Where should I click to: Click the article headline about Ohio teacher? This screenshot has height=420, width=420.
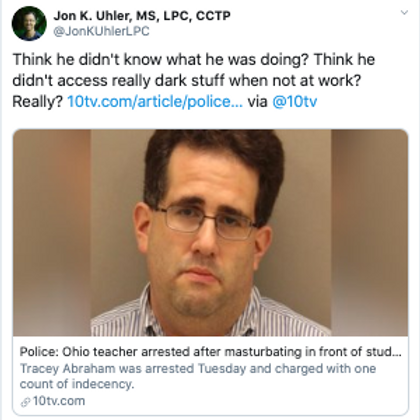210,352
